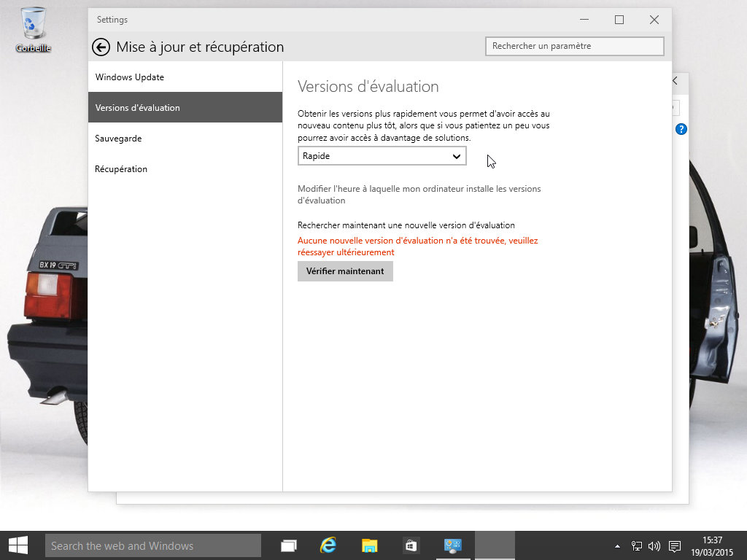Screen dimensions: 747x560
Task: Collapse the panel using the left chevron
Action: pos(673,81)
